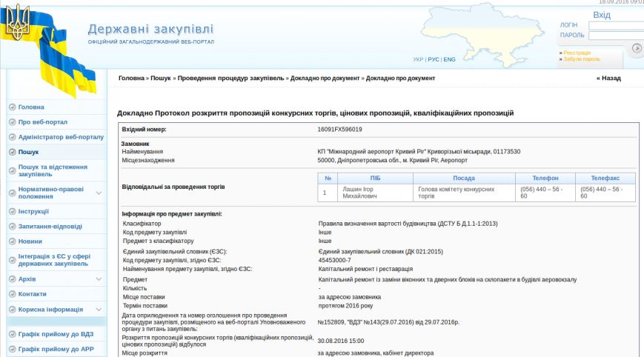Click the bullet icon beside Графік прийому до ВДЗ
The height and width of the screenshot is (357, 644).
click(x=13, y=334)
